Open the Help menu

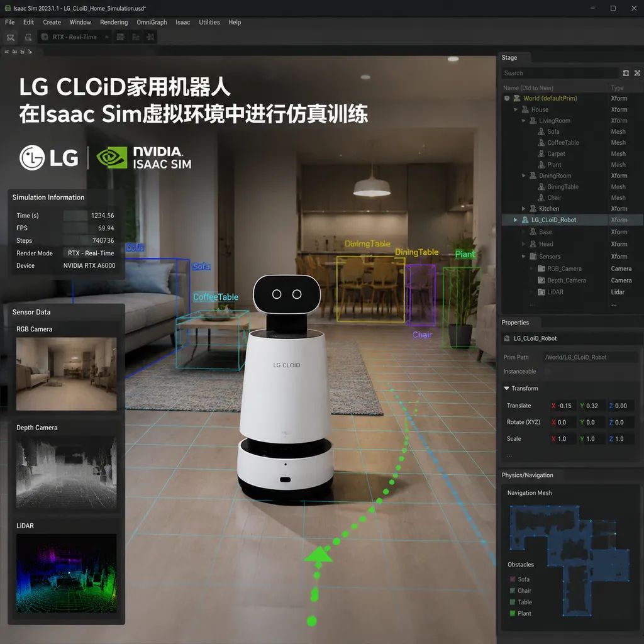(x=235, y=22)
